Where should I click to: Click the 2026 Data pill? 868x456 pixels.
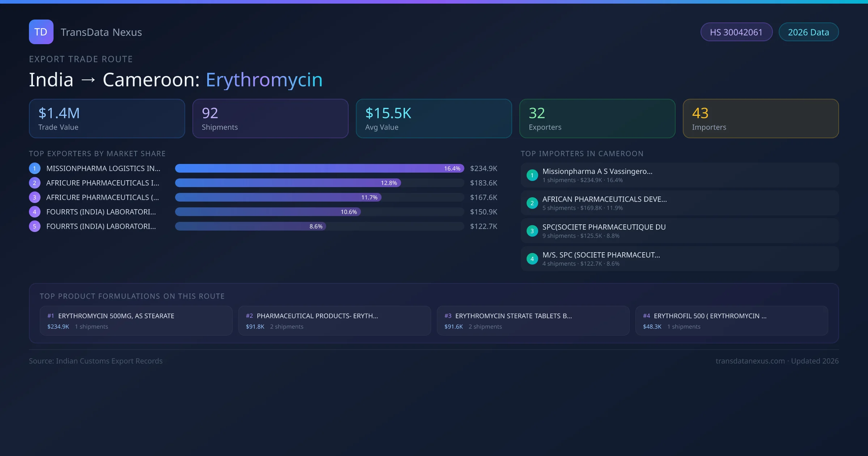808,32
